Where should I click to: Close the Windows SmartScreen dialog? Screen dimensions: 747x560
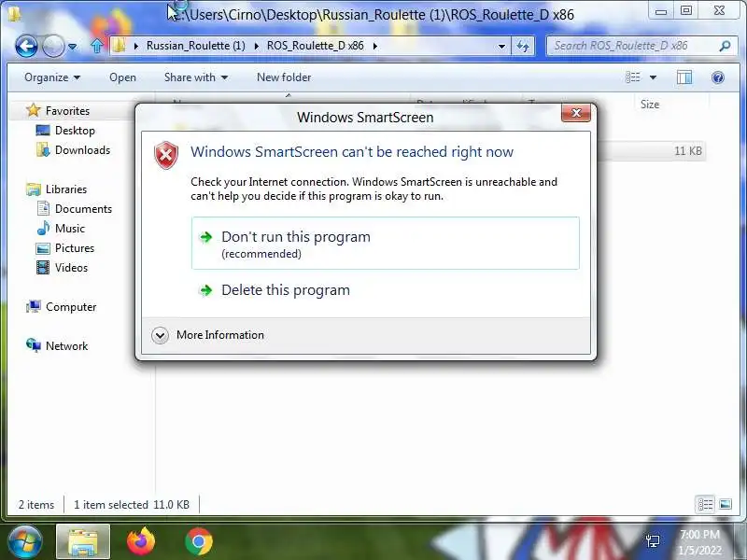click(x=575, y=113)
